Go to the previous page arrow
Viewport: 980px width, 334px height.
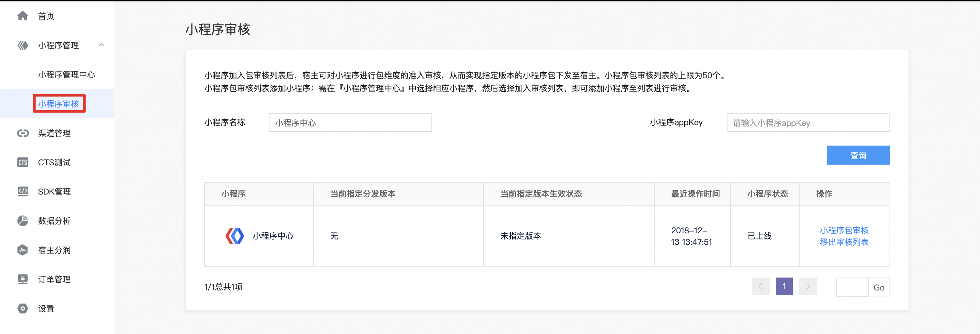[761, 286]
